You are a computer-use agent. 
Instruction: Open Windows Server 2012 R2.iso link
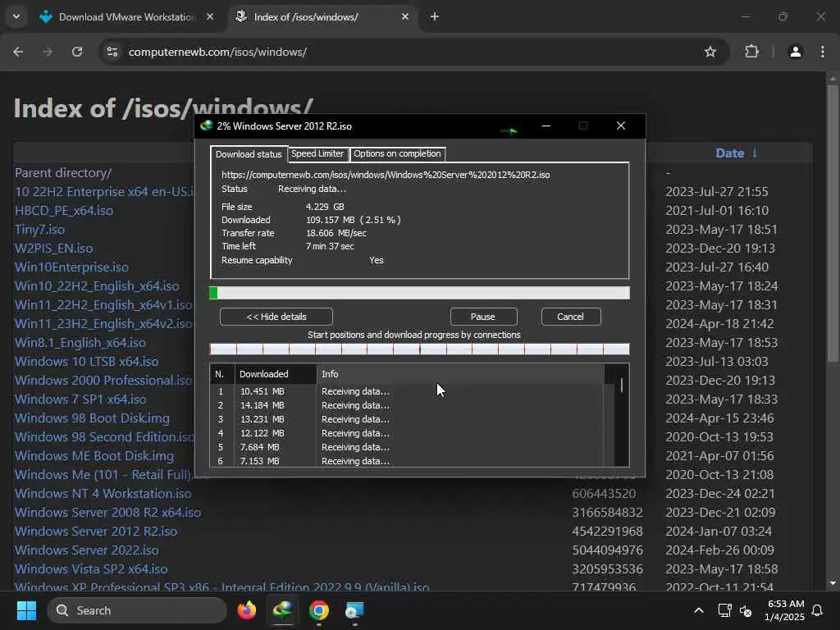96,532
